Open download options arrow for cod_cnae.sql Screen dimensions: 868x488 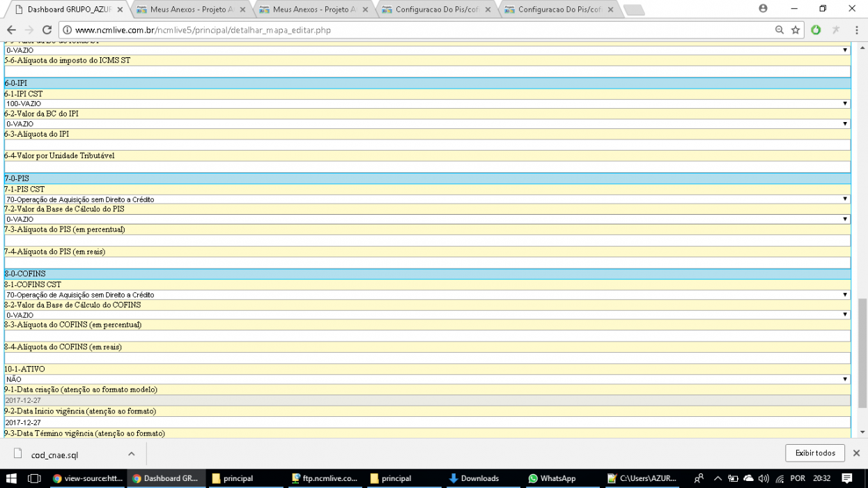click(131, 454)
